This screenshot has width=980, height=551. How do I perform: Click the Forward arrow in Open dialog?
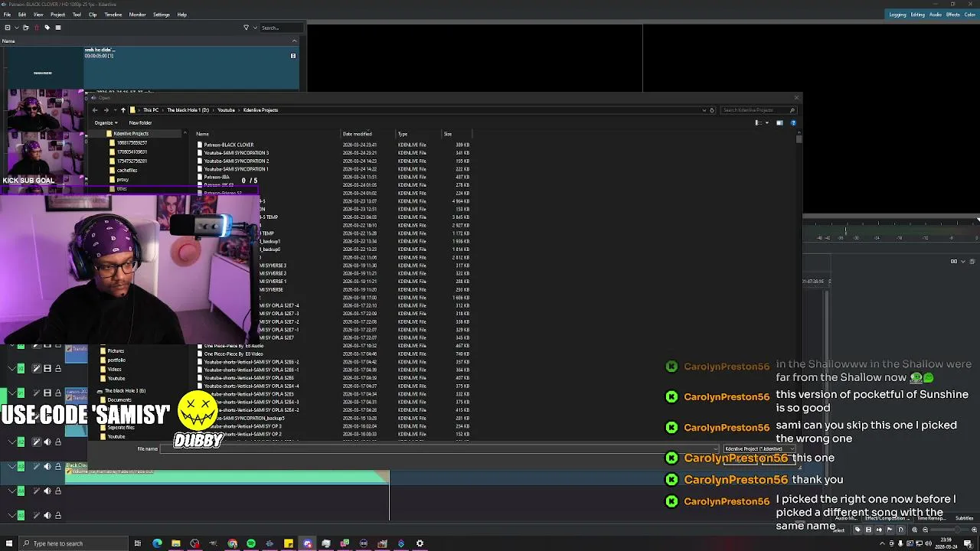pyautogui.click(x=106, y=110)
